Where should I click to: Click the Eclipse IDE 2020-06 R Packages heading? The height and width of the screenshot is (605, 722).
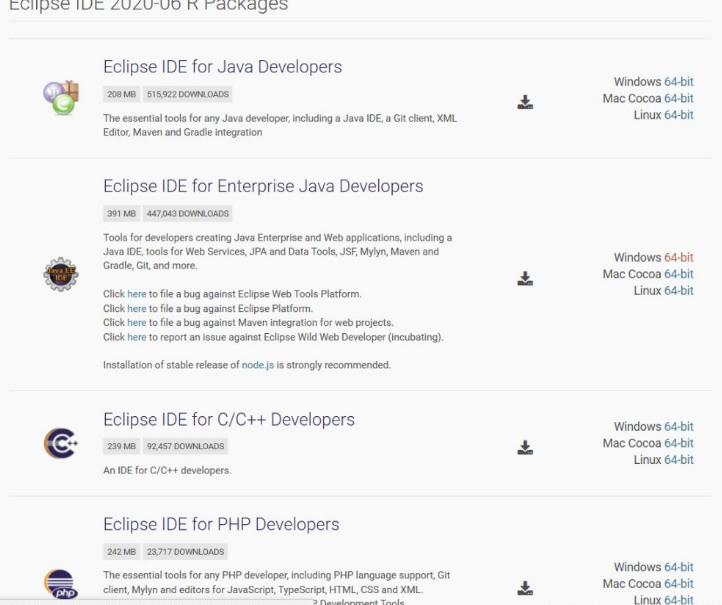pyautogui.click(x=148, y=6)
